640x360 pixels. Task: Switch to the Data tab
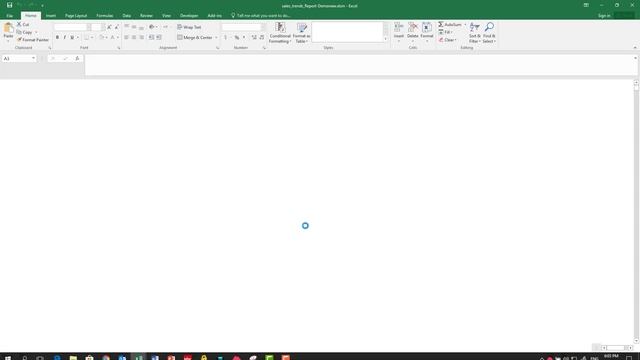pyautogui.click(x=127, y=16)
